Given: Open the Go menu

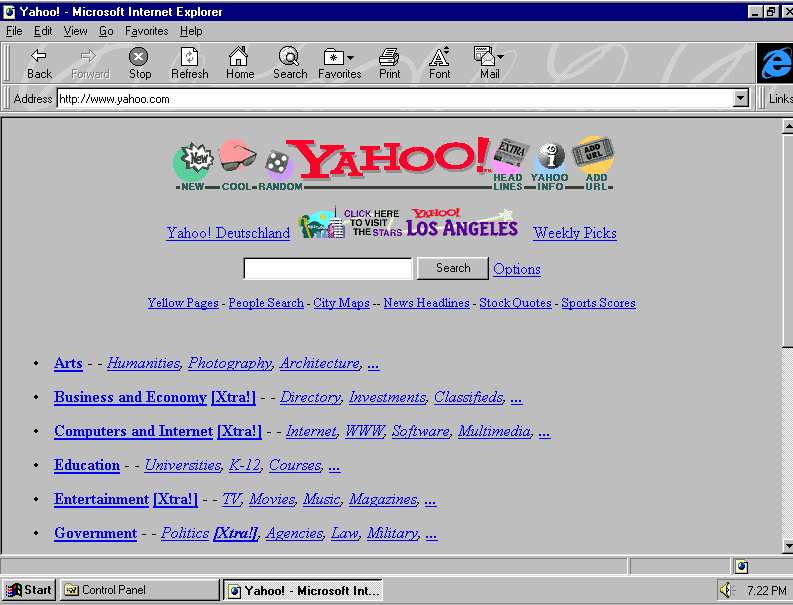Looking at the screenshot, I should (106, 31).
